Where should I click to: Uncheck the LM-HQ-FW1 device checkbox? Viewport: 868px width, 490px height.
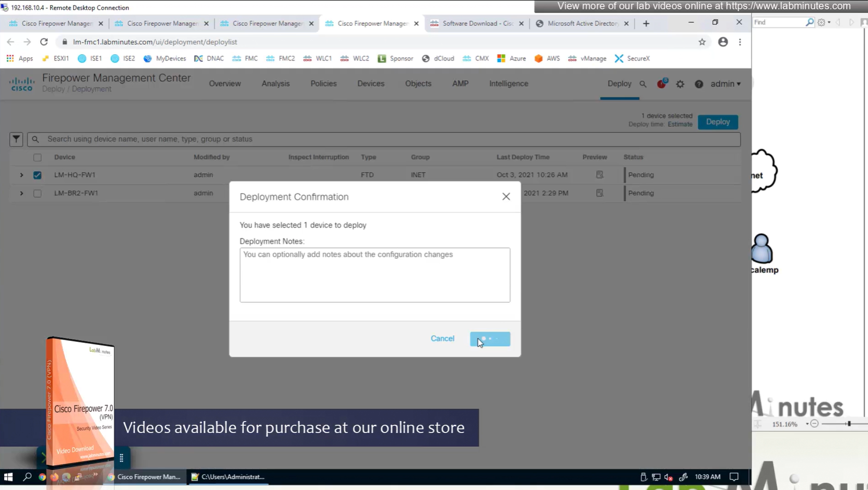[37, 175]
